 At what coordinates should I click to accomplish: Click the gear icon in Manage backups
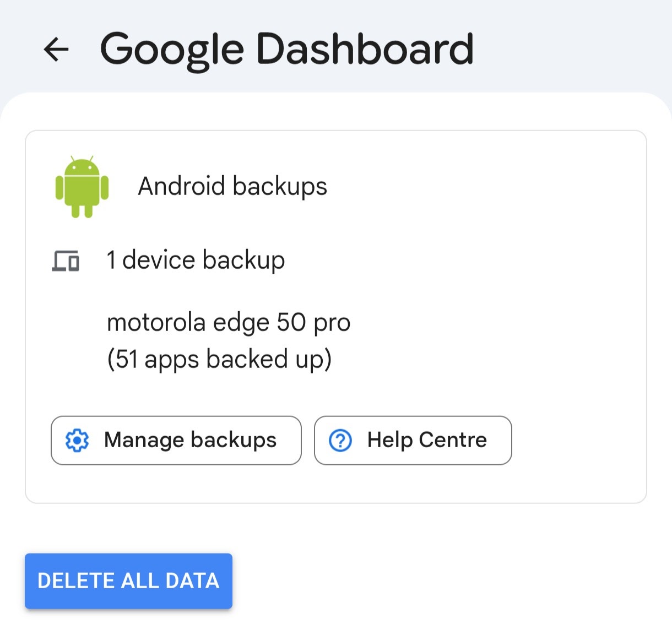coord(77,441)
